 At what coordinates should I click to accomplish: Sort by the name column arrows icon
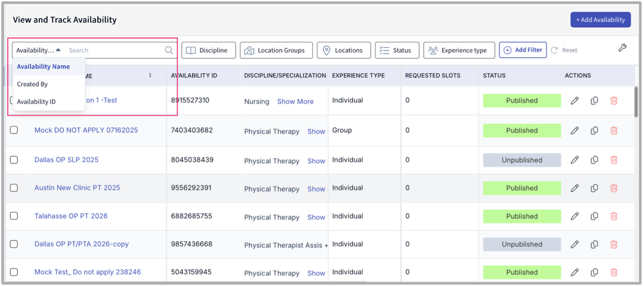pyautogui.click(x=150, y=75)
